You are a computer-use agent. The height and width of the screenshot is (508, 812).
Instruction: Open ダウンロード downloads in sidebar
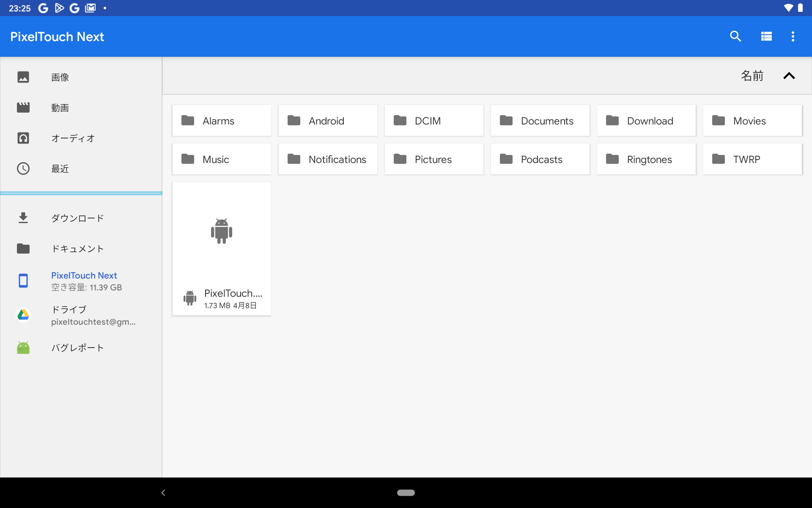click(77, 218)
